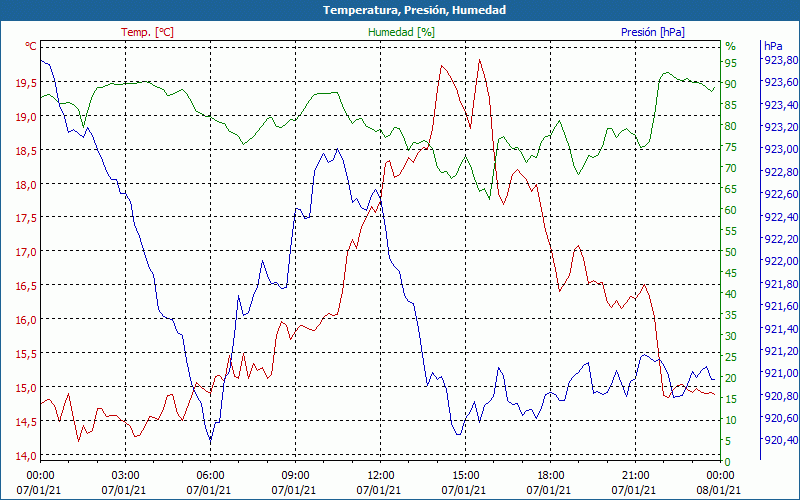
Task: Click the 923,00 pressure axis value
Action: [x=780, y=149]
